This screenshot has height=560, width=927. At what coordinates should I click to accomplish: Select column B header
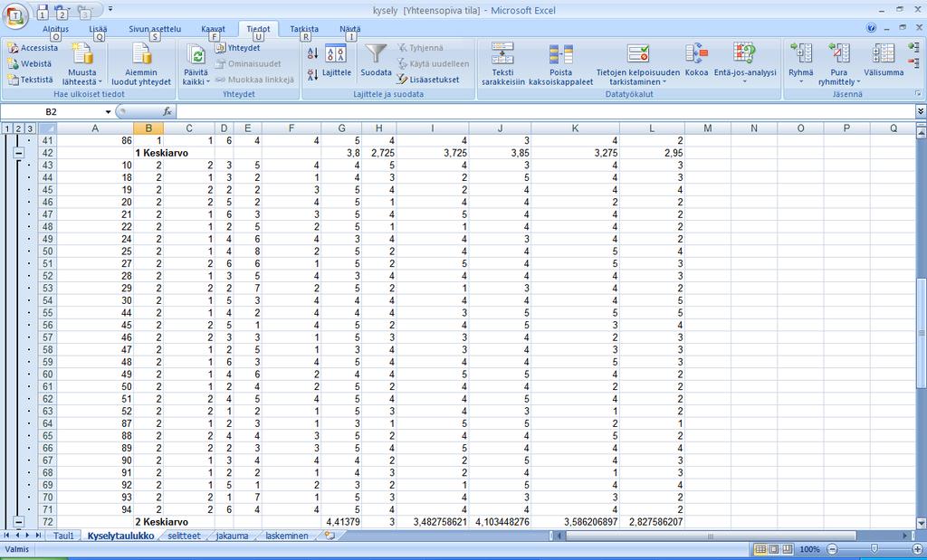[x=148, y=128]
